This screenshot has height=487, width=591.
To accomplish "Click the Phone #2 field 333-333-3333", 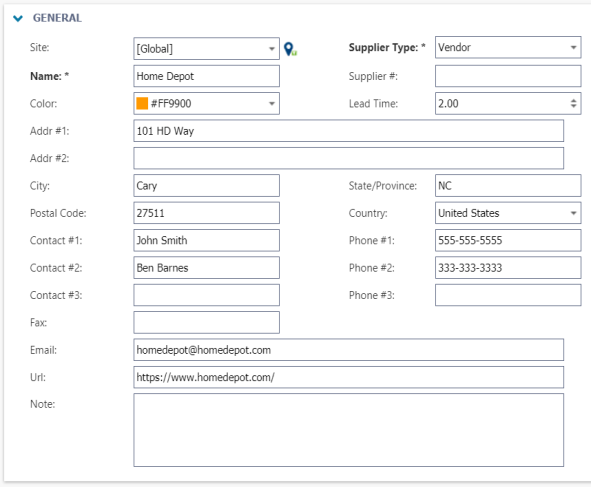I will coord(508,268).
